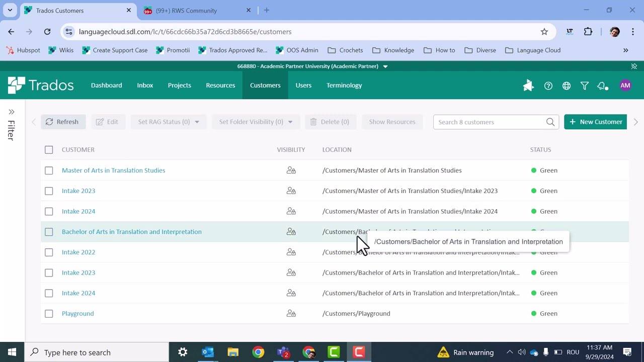This screenshot has height=362, width=644.
Task: Toggle the select-all customers checkbox
Action: coord(49,150)
